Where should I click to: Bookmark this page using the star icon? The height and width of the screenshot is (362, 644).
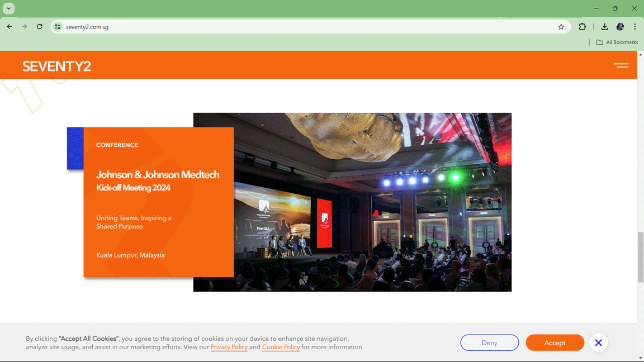click(561, 26)
